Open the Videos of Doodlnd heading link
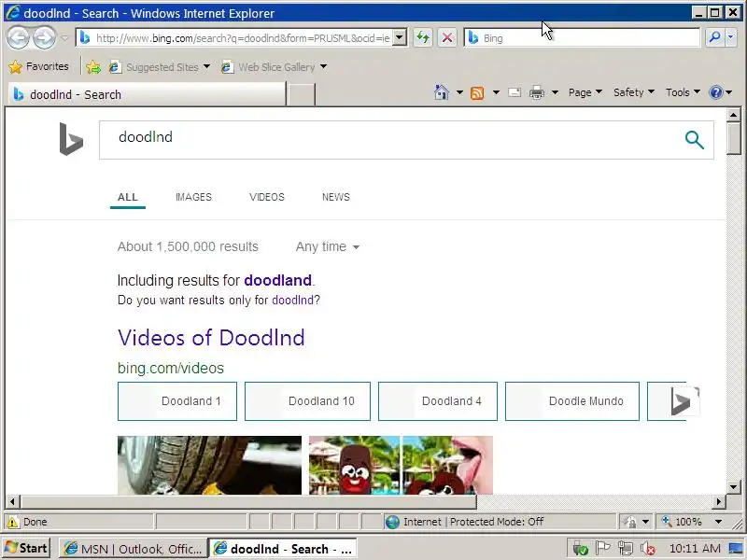The image size is (747, 560). point(211,338)
